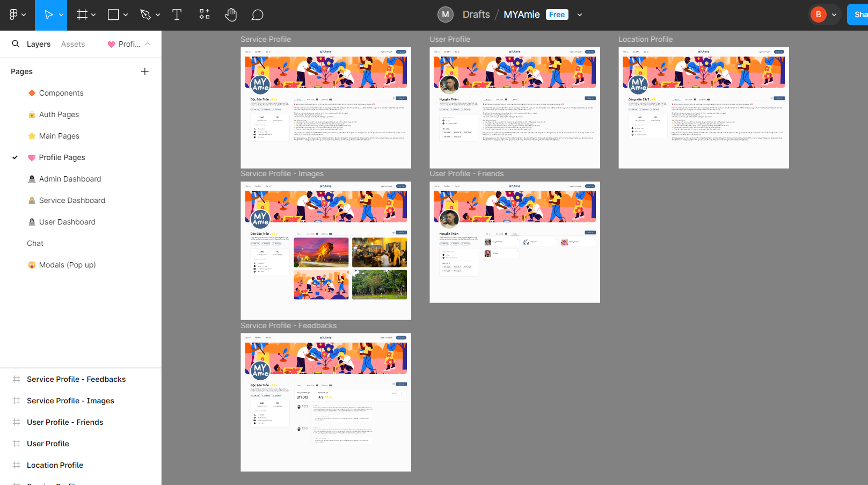Viewport: 868px width, 485px height.
Task: Select the Pen tool
Action: 145,15
